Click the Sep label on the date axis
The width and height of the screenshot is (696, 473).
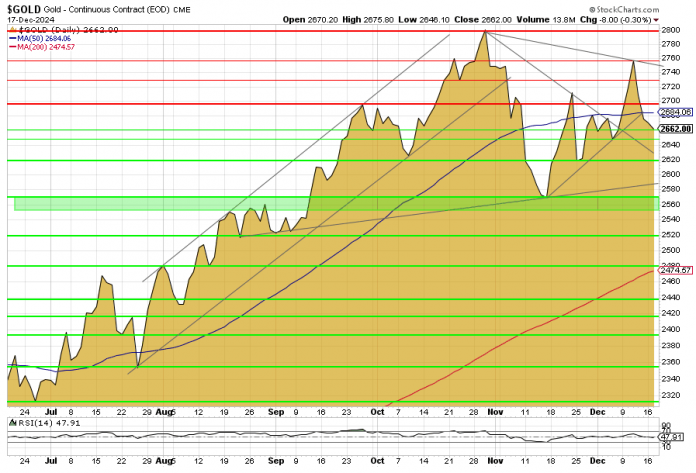click(276, 411)
